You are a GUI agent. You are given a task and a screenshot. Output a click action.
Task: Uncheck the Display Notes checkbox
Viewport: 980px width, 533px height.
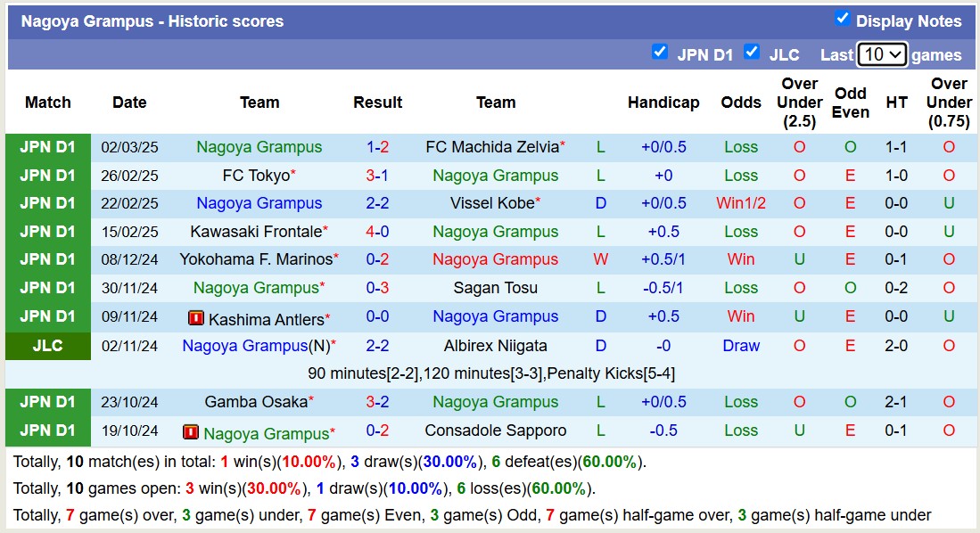(x=842, y=19)
